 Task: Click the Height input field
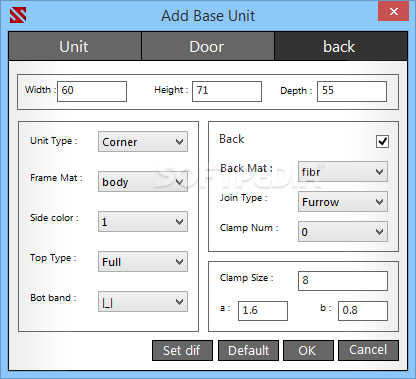pyautogui.click(x=227, y=91)
